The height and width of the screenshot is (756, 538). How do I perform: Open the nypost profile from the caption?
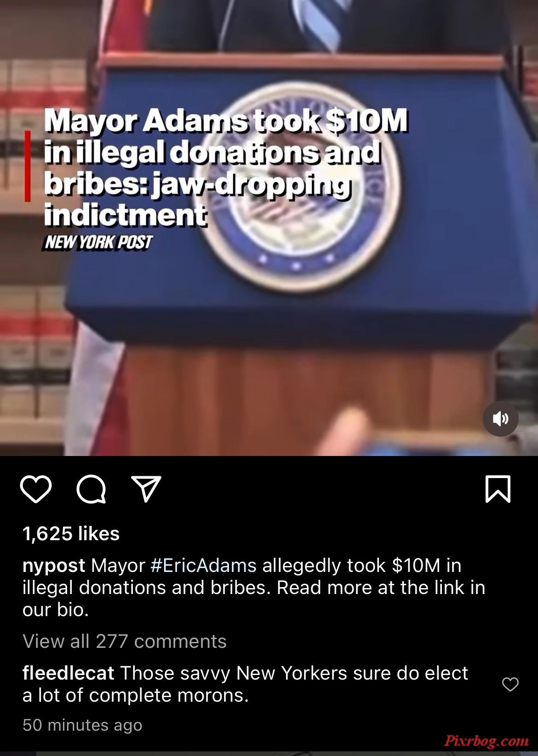tap(54, 566)
